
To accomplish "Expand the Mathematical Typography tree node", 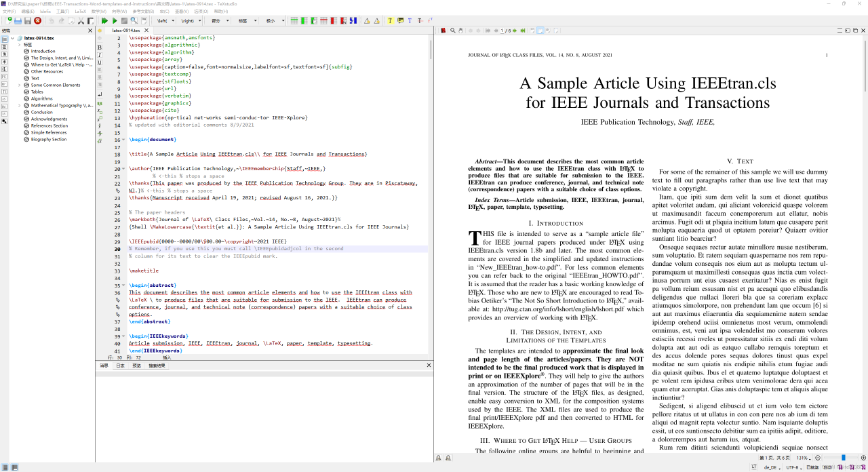I will pos(20,106).
